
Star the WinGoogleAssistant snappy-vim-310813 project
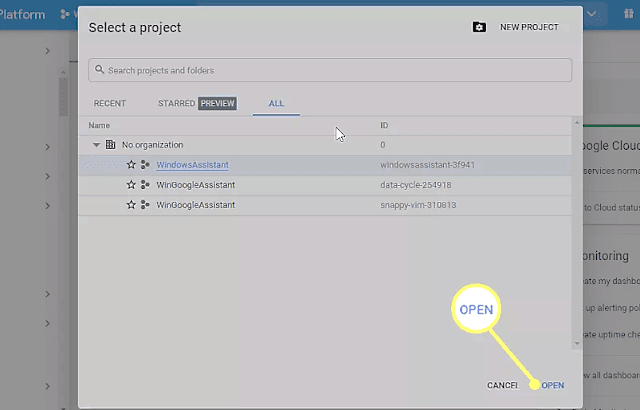(x=131, y=204)
